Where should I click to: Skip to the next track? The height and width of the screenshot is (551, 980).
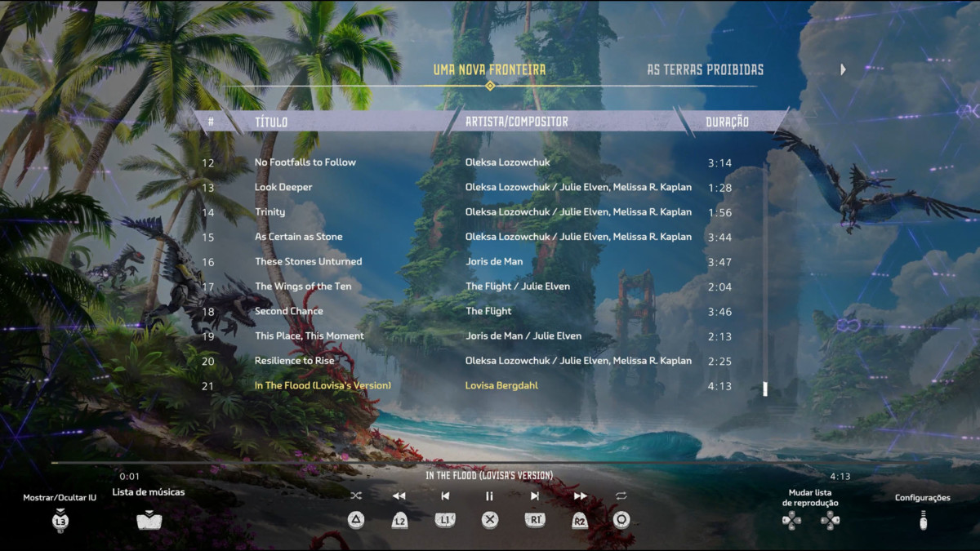pos(535,495)
